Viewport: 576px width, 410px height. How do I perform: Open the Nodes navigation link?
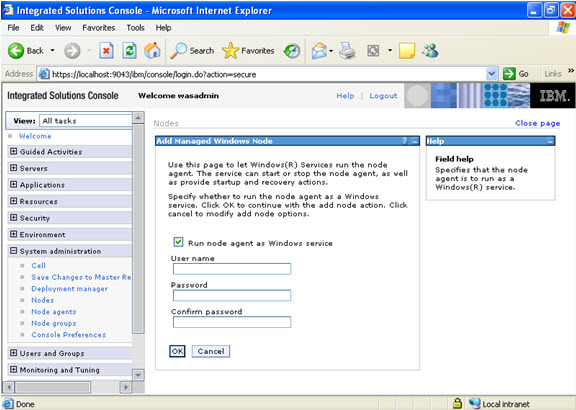pyautogui.click(x=43, y=300)
